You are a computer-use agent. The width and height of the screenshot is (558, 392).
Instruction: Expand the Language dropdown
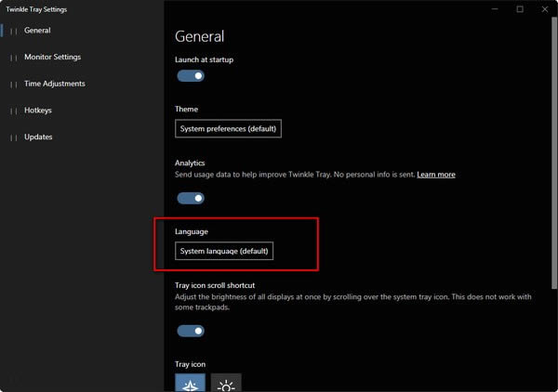(x=224, y=252)
